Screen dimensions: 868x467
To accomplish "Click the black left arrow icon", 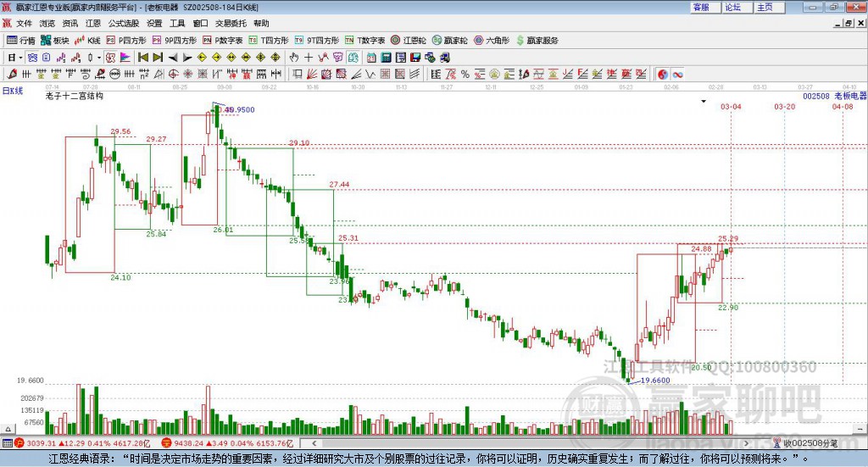I will coord(173,58).
